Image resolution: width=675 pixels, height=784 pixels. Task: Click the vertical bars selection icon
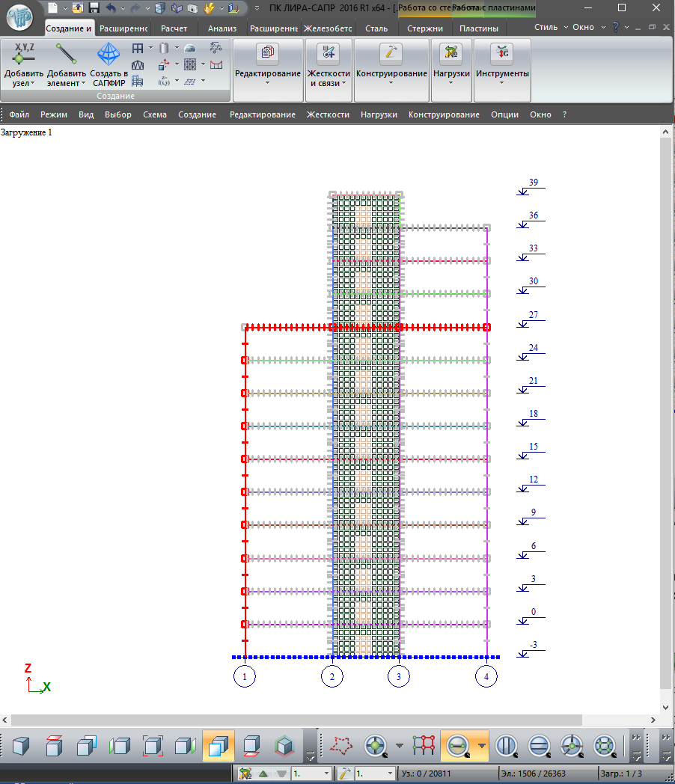tap(507, 746)
